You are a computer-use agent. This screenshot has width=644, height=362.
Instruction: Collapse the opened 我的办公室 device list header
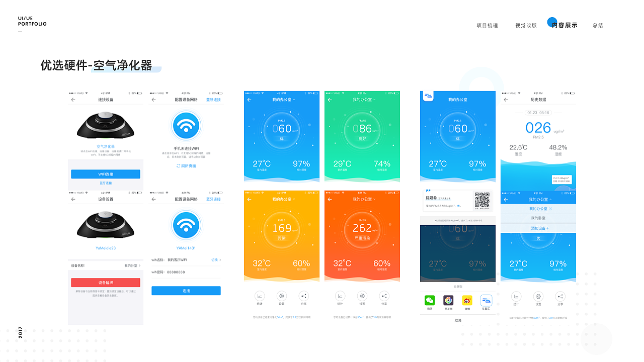[x=540, y=199]
